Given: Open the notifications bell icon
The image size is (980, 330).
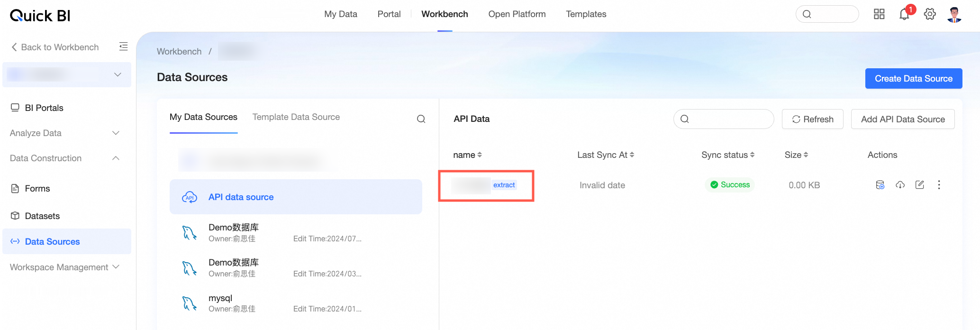Looking at the screenshot, I should [x=904, y=14].
